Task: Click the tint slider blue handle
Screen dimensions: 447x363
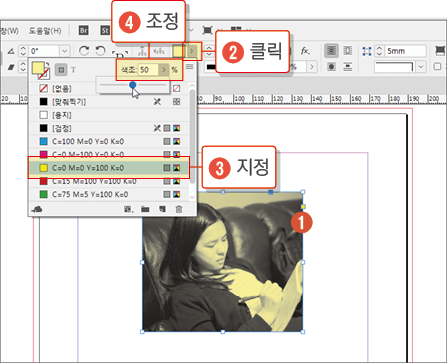Action: pyautogui.click(x=133, y=85)
